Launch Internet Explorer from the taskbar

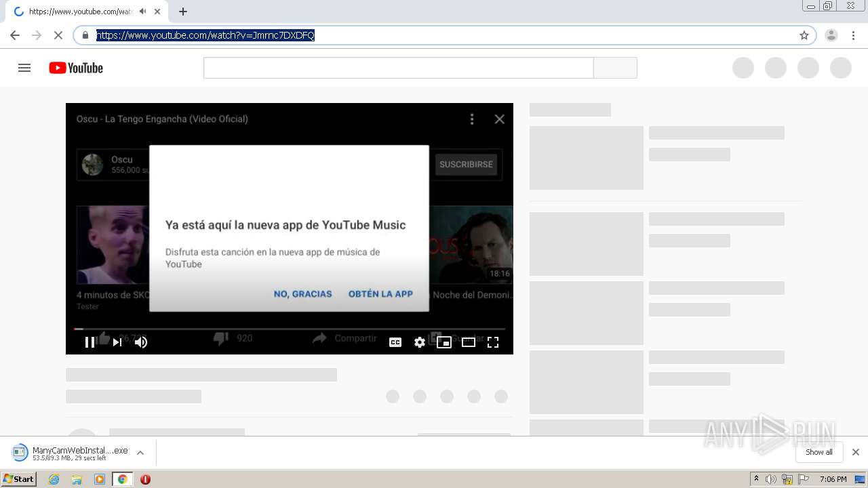[x=54, y=479]
